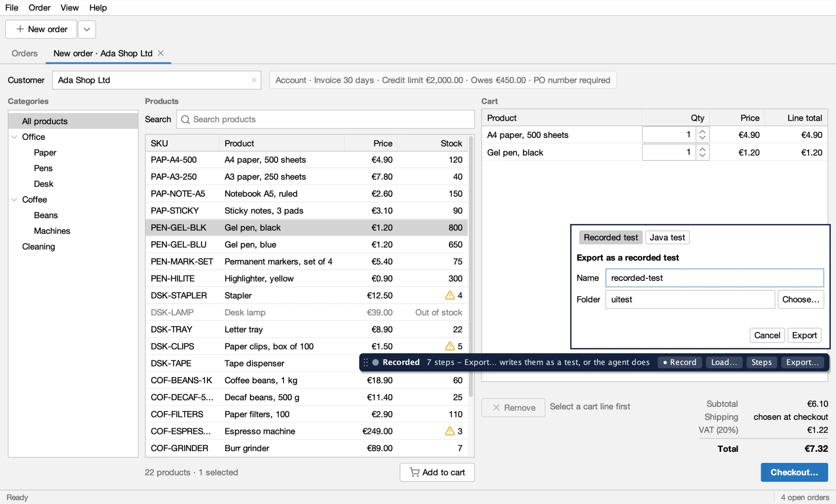836x504 pixels.
Task: Click Export in the export dialog
Action: tap(804, 335)
